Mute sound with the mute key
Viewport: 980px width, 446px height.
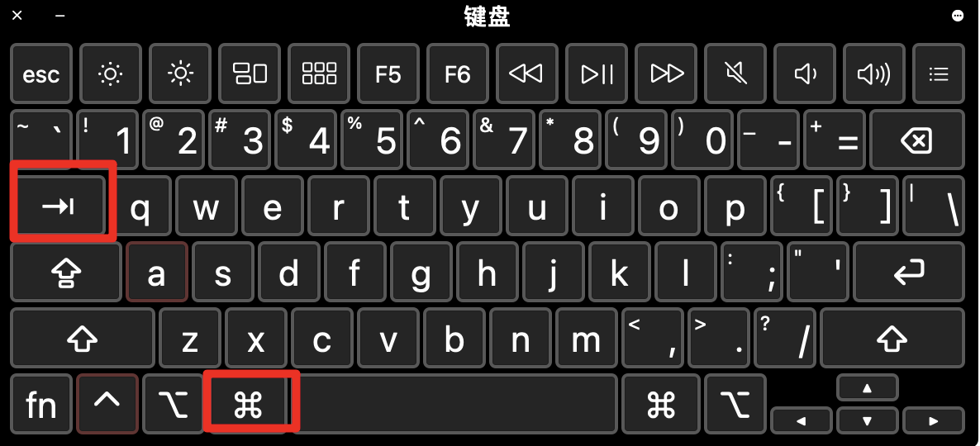(735, 74)
